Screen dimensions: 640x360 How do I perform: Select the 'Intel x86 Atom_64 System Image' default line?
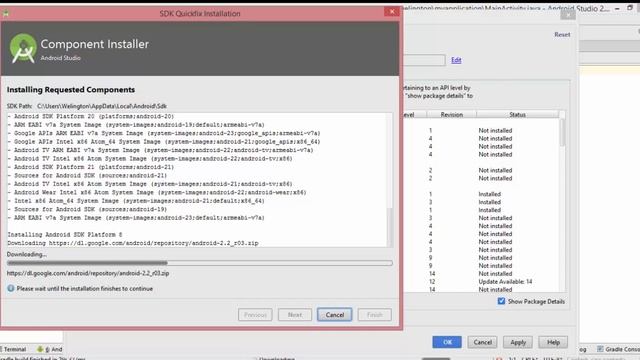coord(136,201)
